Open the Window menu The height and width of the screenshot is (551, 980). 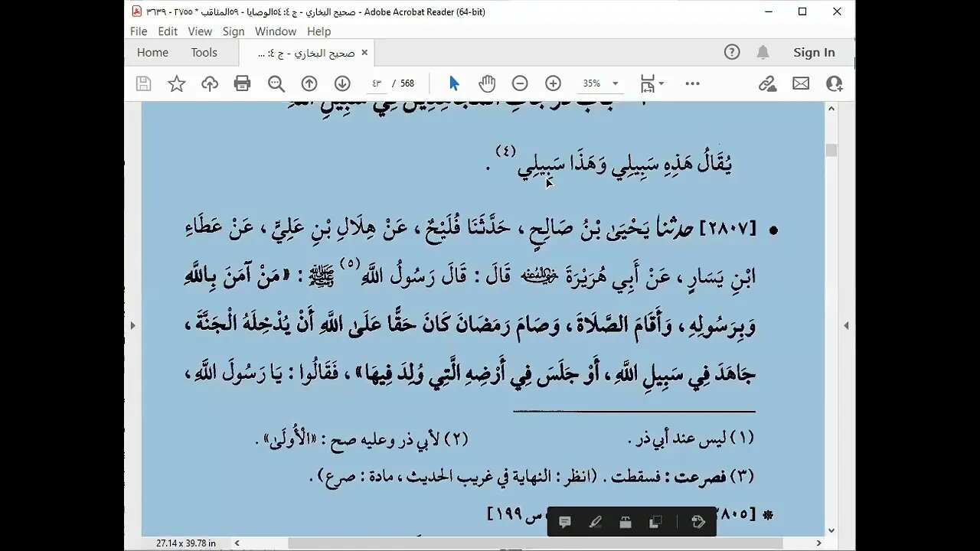point(276,31)
